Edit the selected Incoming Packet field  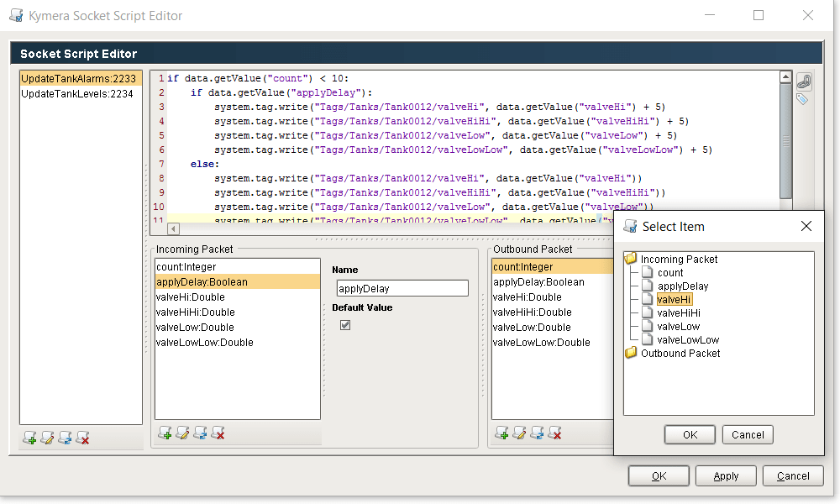click(x=182, y=433)
